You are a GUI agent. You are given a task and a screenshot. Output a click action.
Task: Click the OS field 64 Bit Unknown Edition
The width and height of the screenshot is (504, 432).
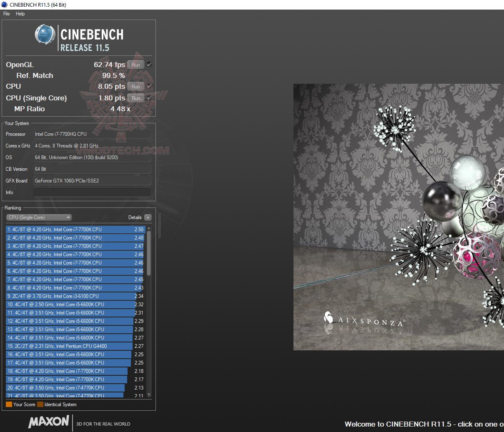coord(92,157)
